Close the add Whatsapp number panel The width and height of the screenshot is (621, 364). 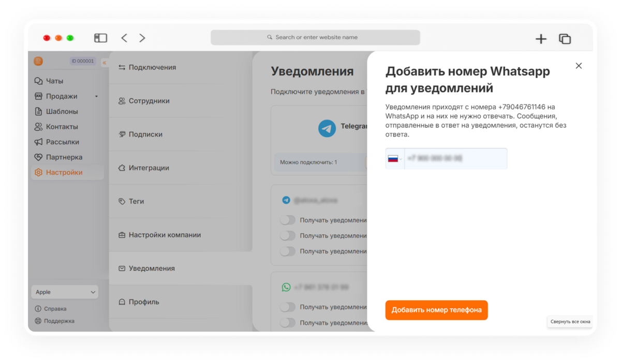coord(579,66)
